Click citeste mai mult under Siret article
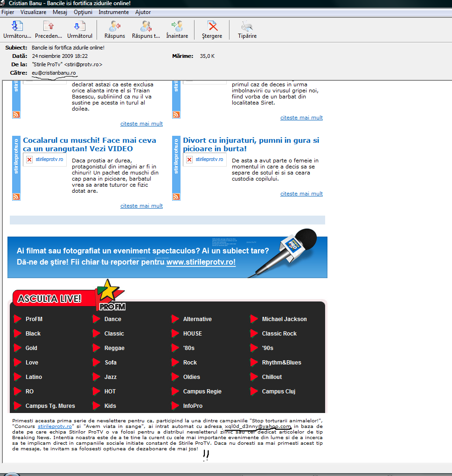Viewport: 452px width, 476px height. [301, 118]
